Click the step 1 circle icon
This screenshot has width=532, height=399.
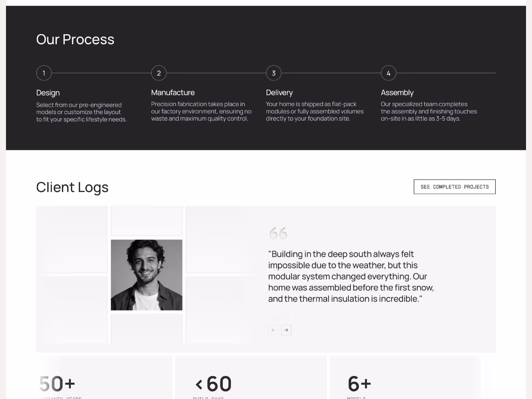44,73
